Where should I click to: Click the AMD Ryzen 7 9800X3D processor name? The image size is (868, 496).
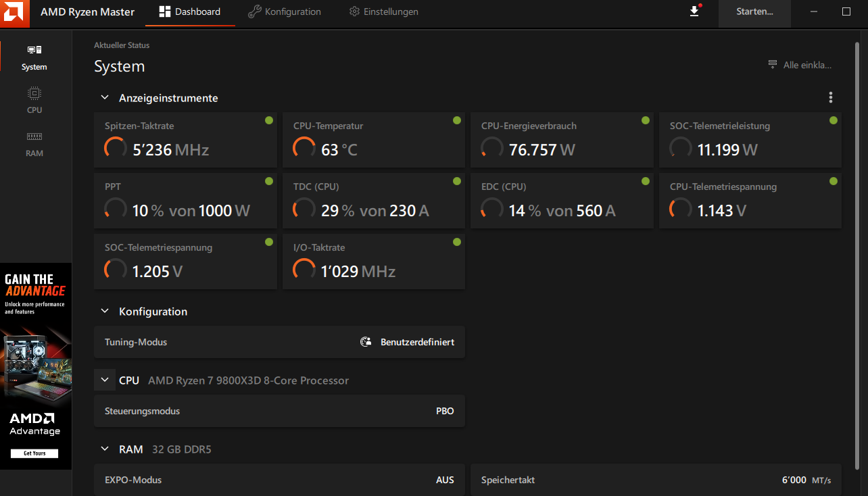pyautogui.click(x=249, y=380)
